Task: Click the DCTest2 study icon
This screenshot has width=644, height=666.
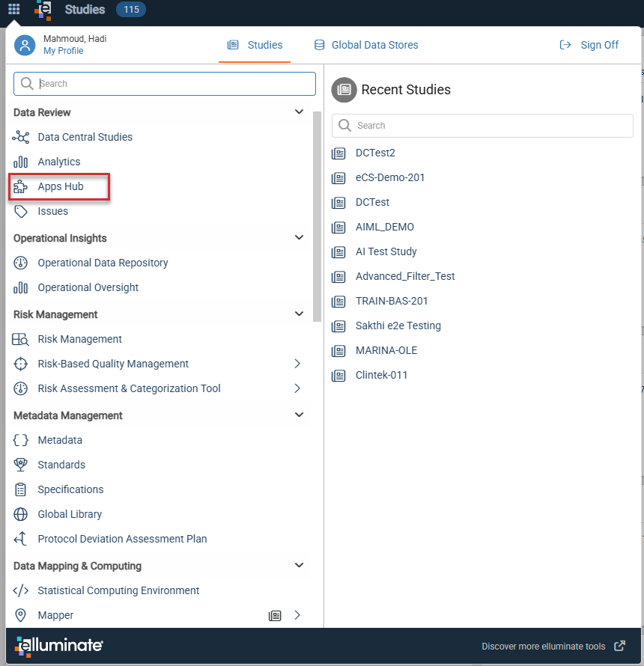Action: [x=338, y=153]
